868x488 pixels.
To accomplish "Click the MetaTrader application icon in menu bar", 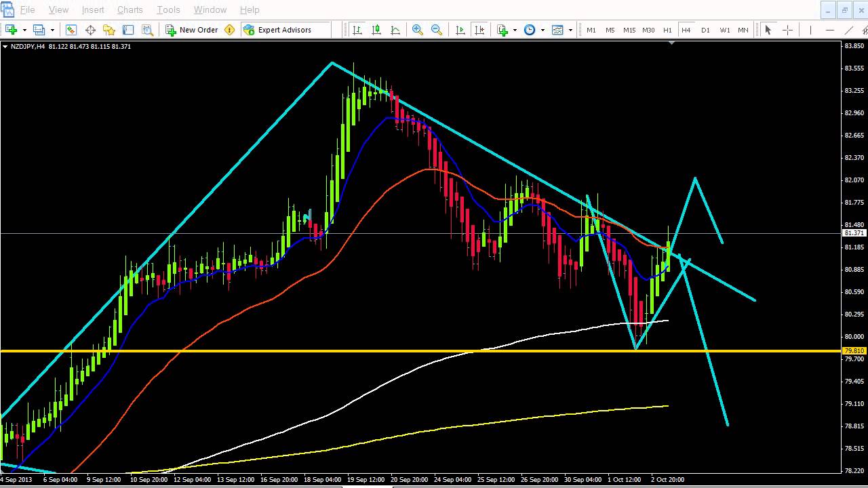I will point(7,9).
